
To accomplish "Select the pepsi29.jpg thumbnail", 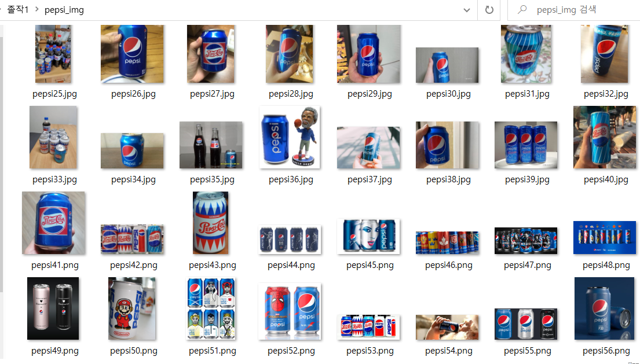I will 368,54.
